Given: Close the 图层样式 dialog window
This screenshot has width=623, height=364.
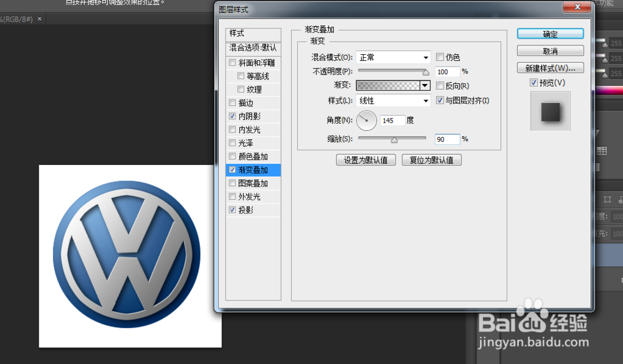Looking at the screenshot, I should [577, 7].
